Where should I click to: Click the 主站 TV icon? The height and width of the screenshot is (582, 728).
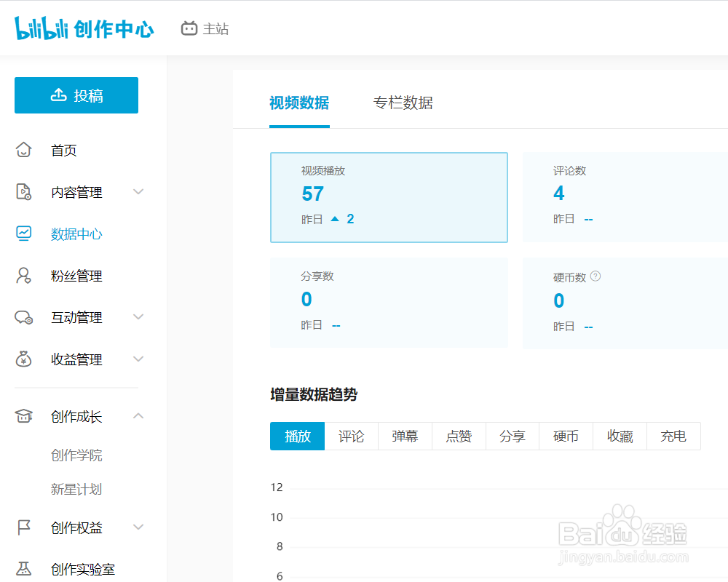[189, 29]
